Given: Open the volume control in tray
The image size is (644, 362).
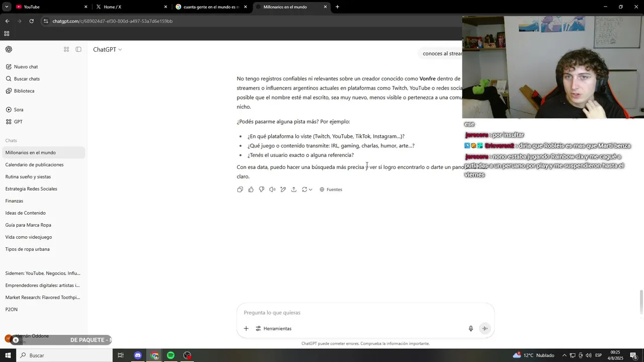Looking at the screenshot, I should coord(589,355).
